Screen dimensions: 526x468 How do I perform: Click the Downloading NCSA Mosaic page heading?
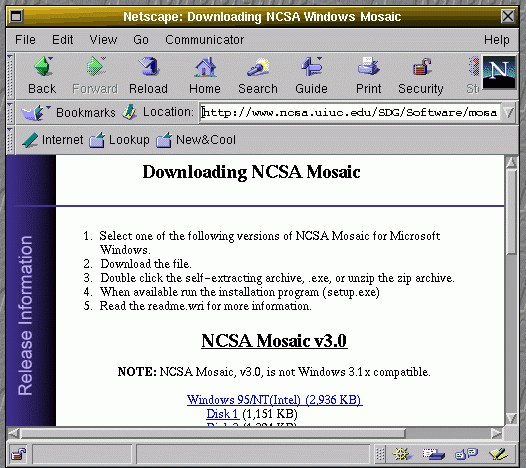(x=251, y=172)
